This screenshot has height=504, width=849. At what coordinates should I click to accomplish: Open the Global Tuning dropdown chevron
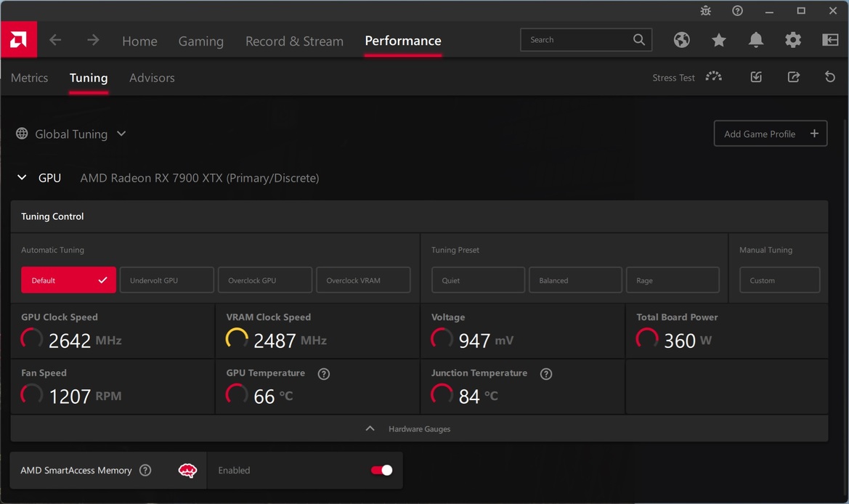point(121,133)
